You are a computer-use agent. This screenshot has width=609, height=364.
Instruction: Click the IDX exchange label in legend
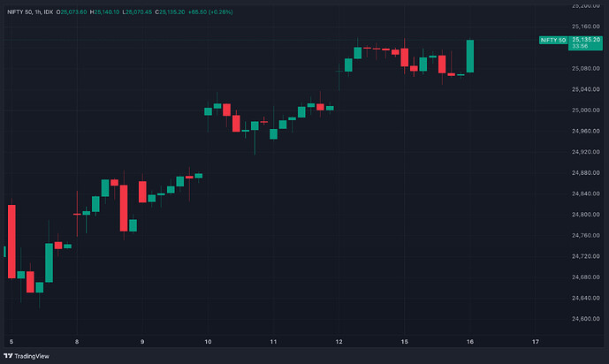pyautogui.click(x=45, y=10)
